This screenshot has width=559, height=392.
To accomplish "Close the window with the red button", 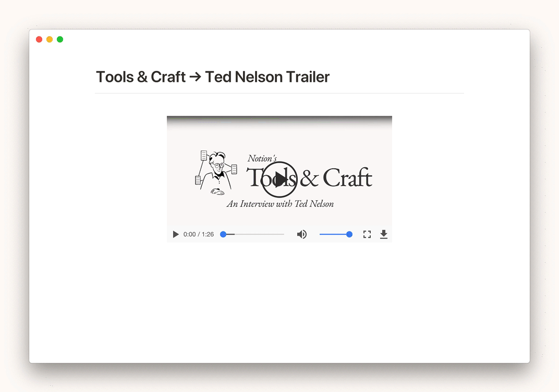I will click(x=39, y=40).
